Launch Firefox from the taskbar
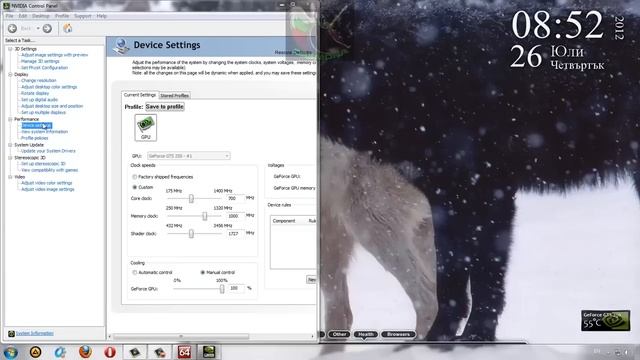Viewport: 640px width, 360px height. [x=85, y=352]
